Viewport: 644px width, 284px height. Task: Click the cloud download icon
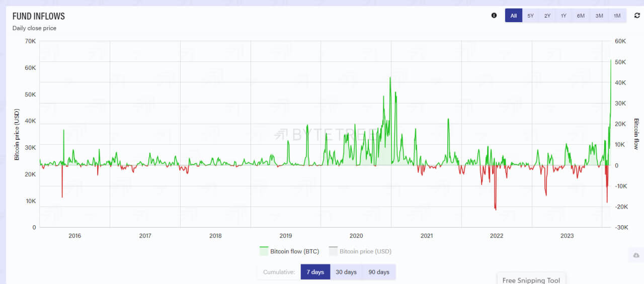click(x=636, y=256)
